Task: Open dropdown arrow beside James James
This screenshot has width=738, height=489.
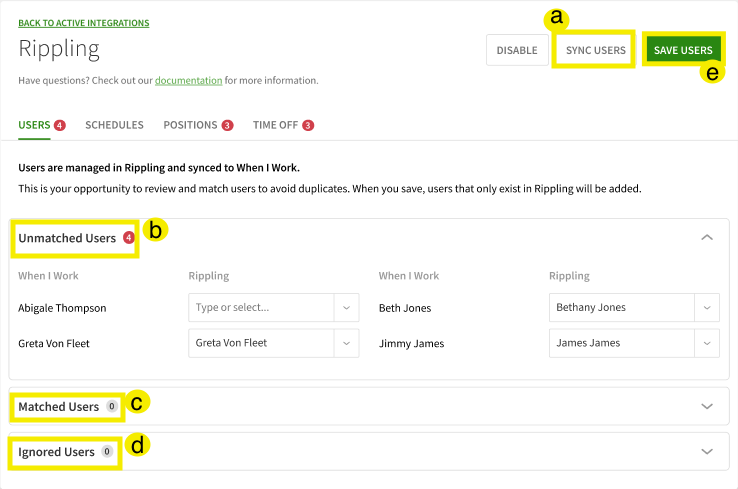Action: click(707, 343)
